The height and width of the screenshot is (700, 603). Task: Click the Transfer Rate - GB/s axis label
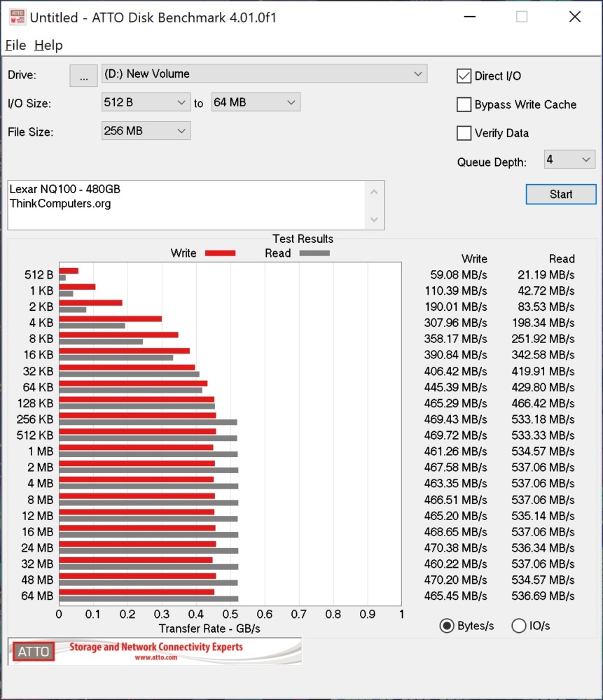point(209,629)
